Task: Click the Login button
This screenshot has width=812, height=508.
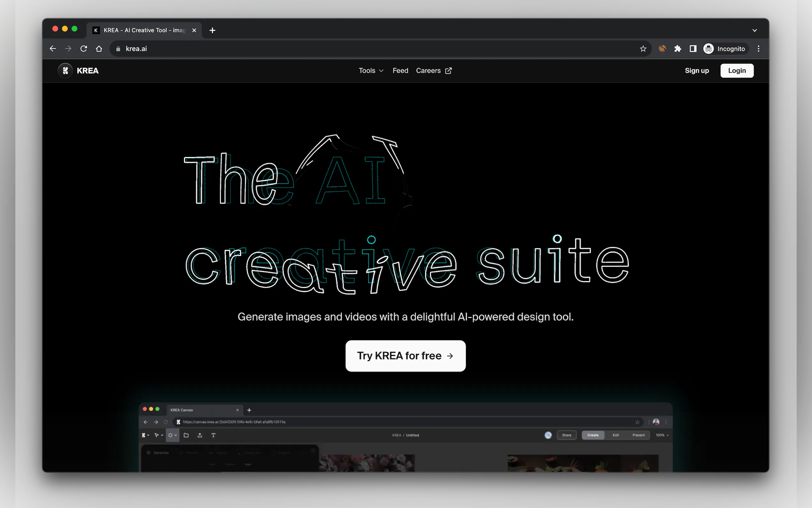Action: 737,71
